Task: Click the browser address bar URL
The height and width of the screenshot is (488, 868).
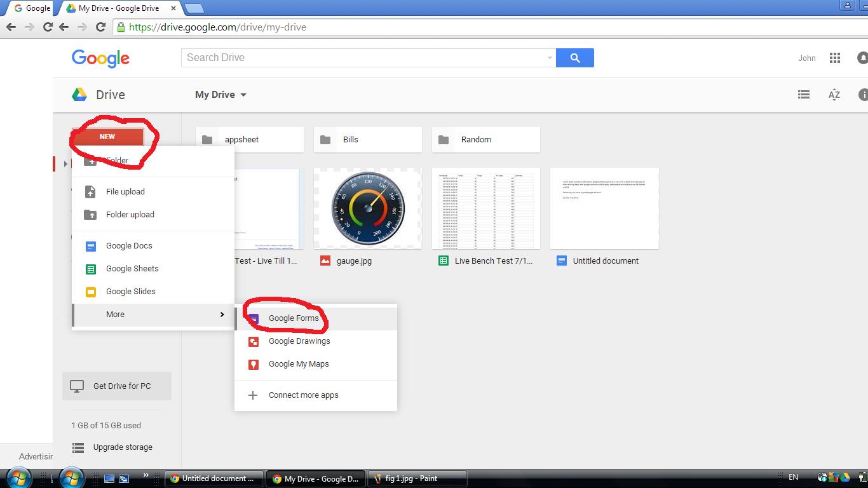Action: [217, 27]
